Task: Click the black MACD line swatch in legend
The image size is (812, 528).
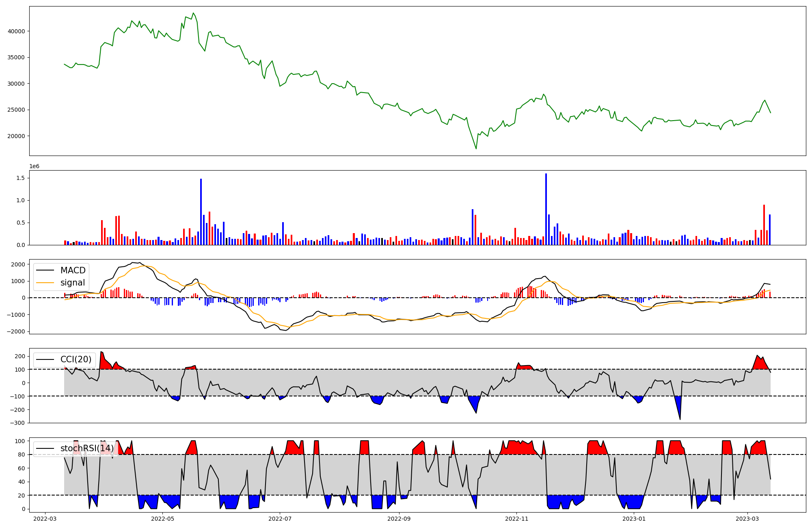Action: (x=45, y=270)
